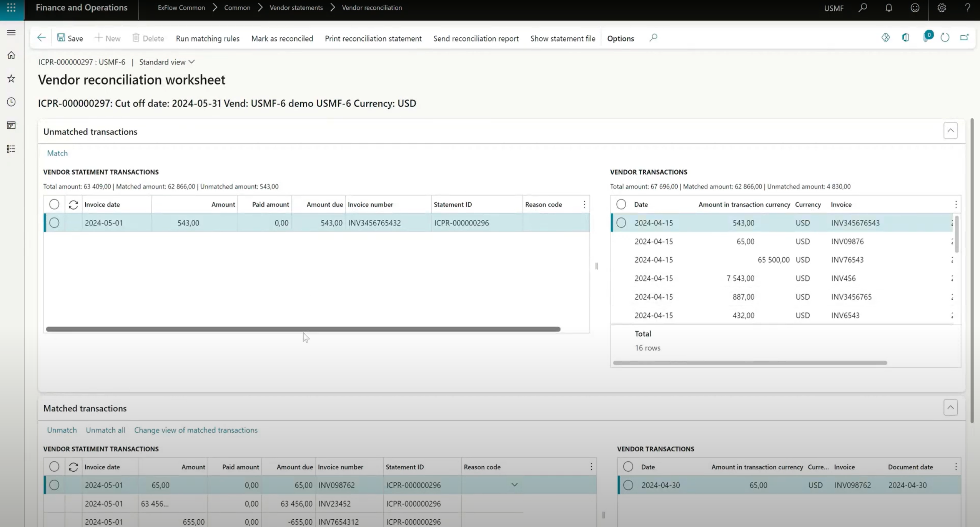Click the refresh page icon
980x527 pixels.
click(x=945, y=38)
